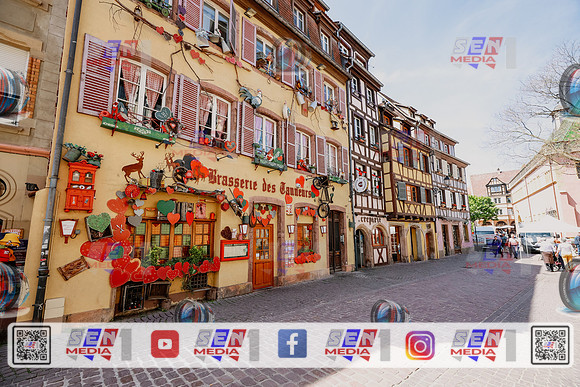The height and width of the screenshot is (387, 580).
Task: Click the SEN Media logo after the Instagram icon
Action: (483, 344)
